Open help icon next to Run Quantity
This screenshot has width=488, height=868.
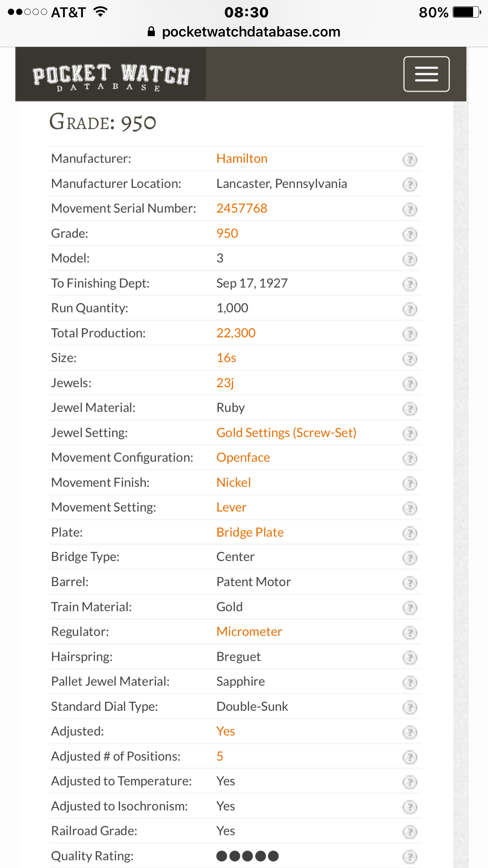click(409, 309)
